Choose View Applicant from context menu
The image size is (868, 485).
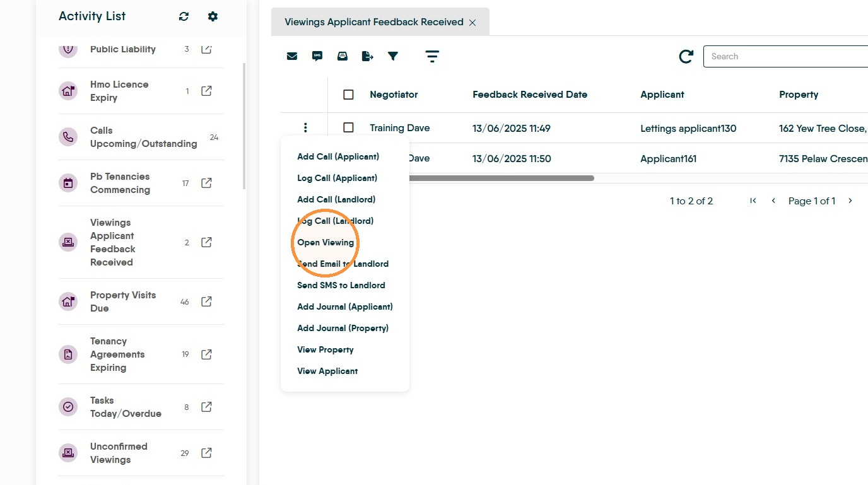point(327,371)
